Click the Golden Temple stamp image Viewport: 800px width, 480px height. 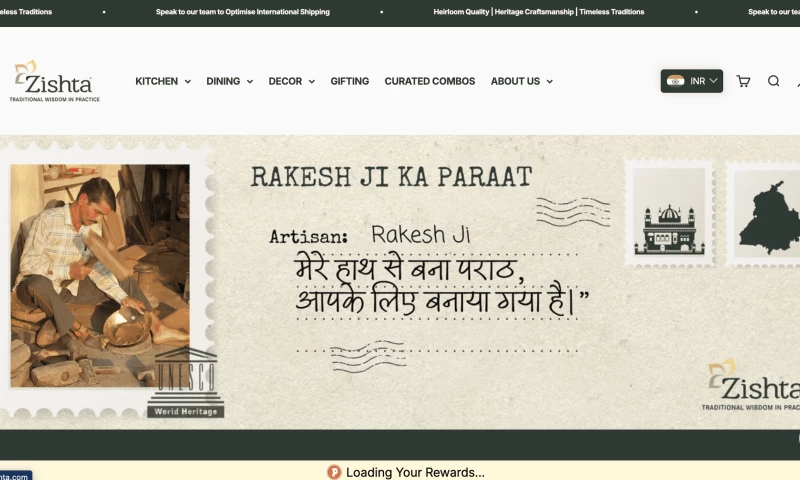[x=669, y=212]
